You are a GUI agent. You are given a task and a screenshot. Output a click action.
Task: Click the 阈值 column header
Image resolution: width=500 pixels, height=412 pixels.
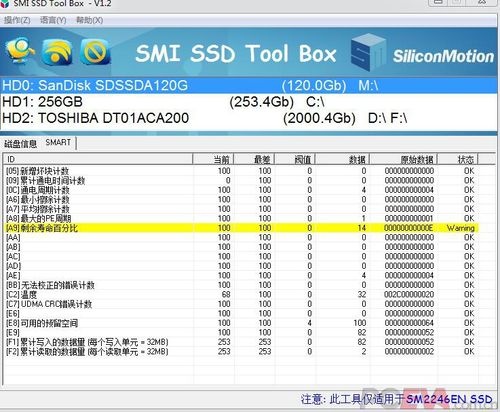tap(295, 159)
